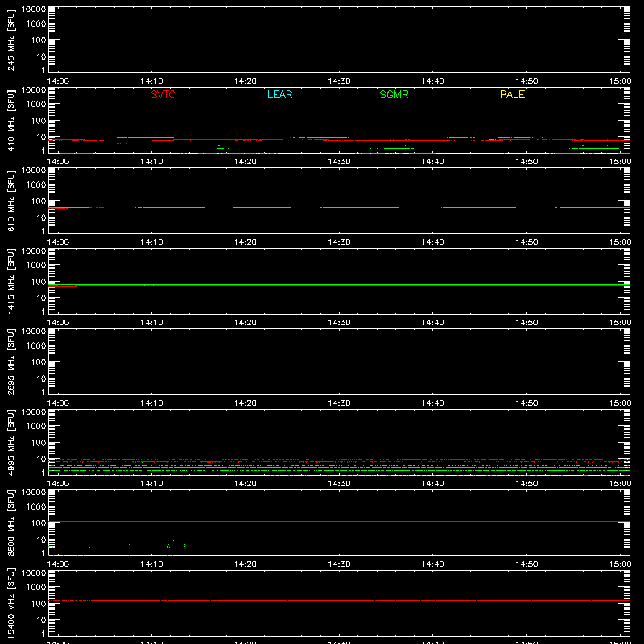Click 14:00 label under the 245 MHz panel
The height and width of the screenshot is (644, 644).
point(58,81)
